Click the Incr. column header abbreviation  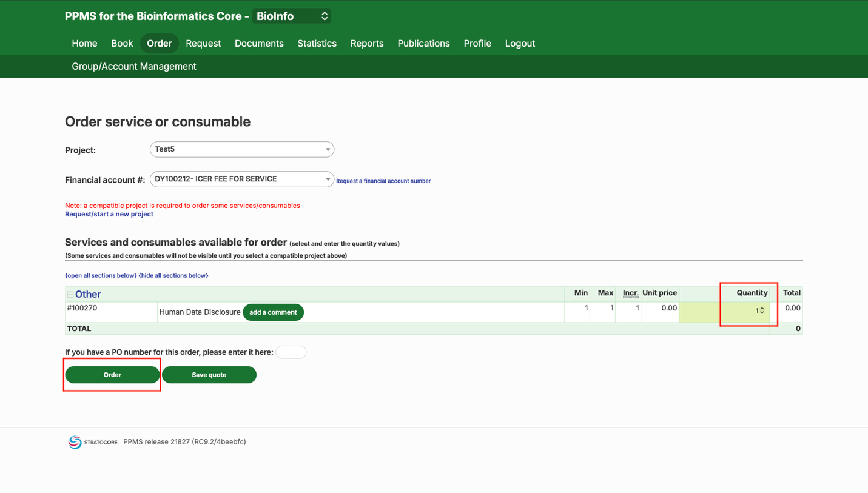click(630, 293)
